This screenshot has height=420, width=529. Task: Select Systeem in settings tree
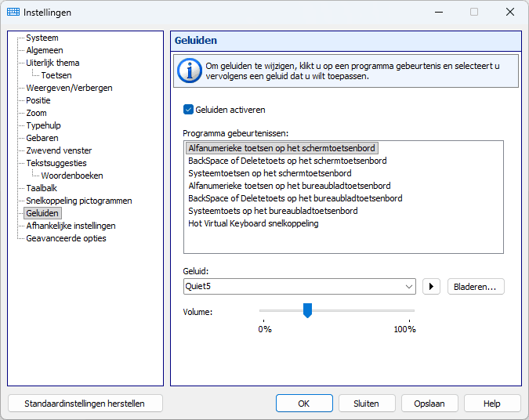click(x=42, y=38)
